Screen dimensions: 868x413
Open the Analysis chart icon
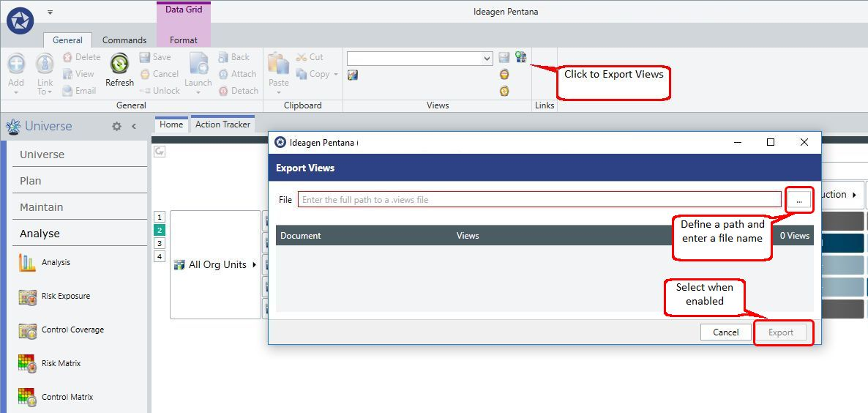point(27,262)
